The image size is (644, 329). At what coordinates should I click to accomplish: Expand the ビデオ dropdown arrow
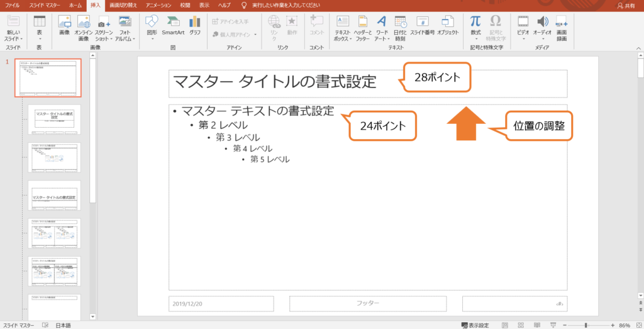pos(524,40)
